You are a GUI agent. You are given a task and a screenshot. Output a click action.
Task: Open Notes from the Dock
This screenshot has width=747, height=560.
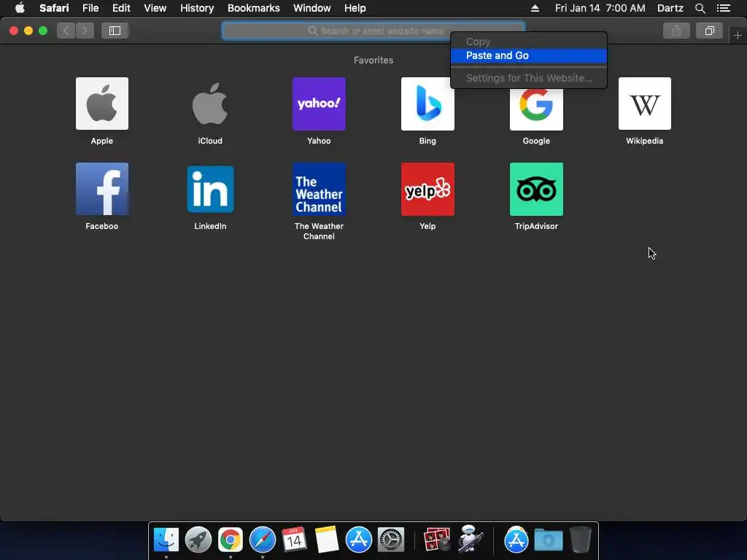tap(326, 540)
